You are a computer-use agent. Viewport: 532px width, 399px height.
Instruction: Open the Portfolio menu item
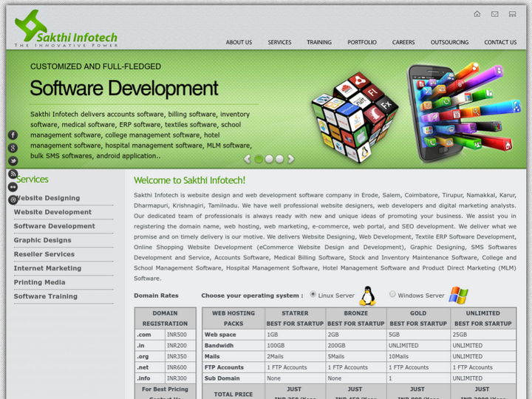pos(362,42)
